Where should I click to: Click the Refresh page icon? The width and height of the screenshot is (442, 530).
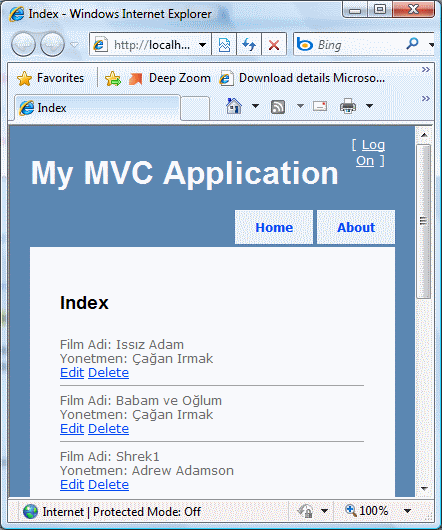pos(249,44)
